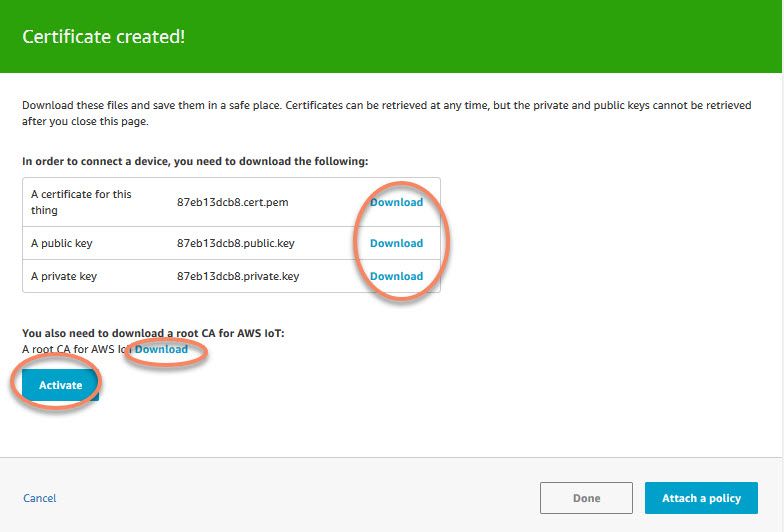784x532 pixels.
Task: Open Attach a policy
Action: click(x=702, y=498)
